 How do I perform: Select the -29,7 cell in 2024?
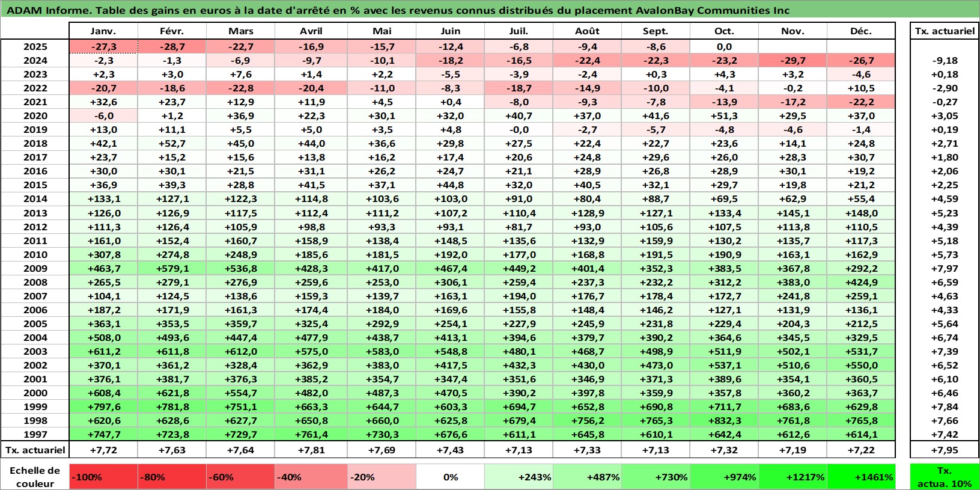(x=793, y=61)
